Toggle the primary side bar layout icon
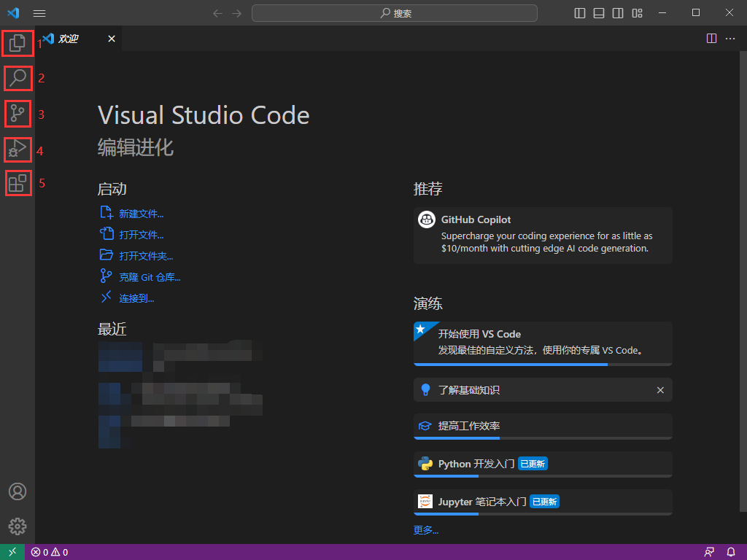The image size is (747, 560). pyautogui.click(x=580, y=13)
